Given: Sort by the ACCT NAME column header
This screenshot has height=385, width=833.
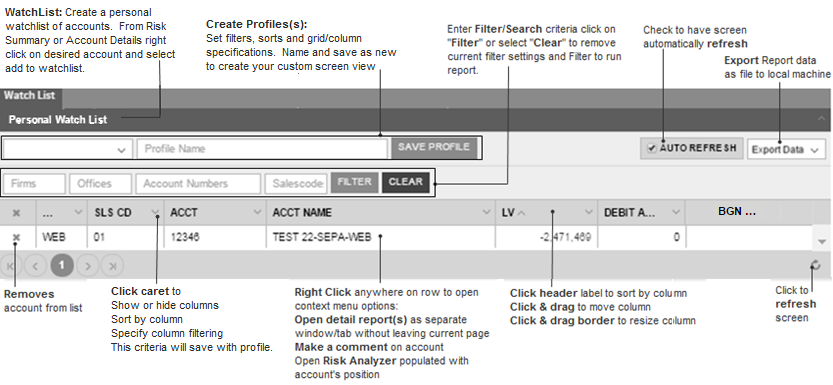Looking at the screenshot, I should point(302,212).
